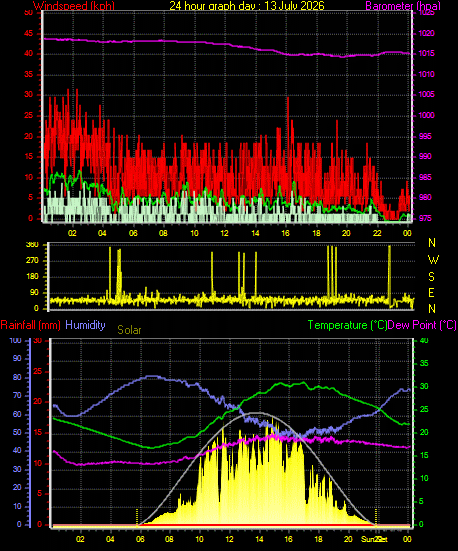Click the humidity axis value '50'
This screenshot has width=458, height=551.
pos(17,432)
